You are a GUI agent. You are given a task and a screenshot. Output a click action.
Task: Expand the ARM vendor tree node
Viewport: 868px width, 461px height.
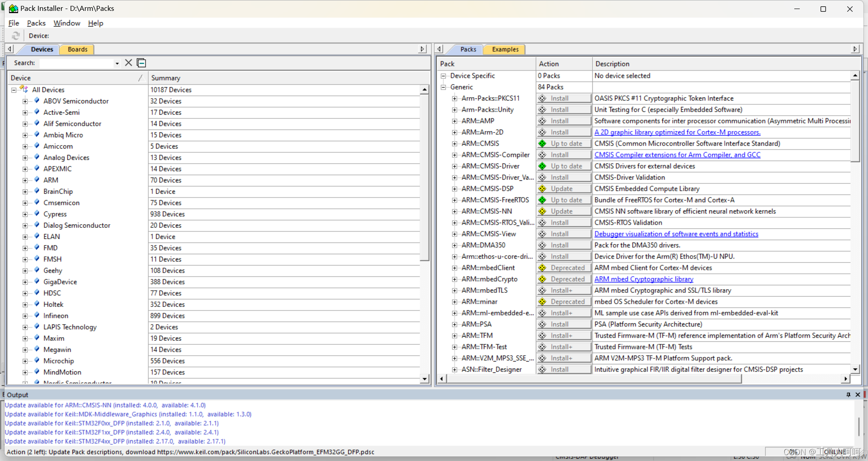pos(25,180)
